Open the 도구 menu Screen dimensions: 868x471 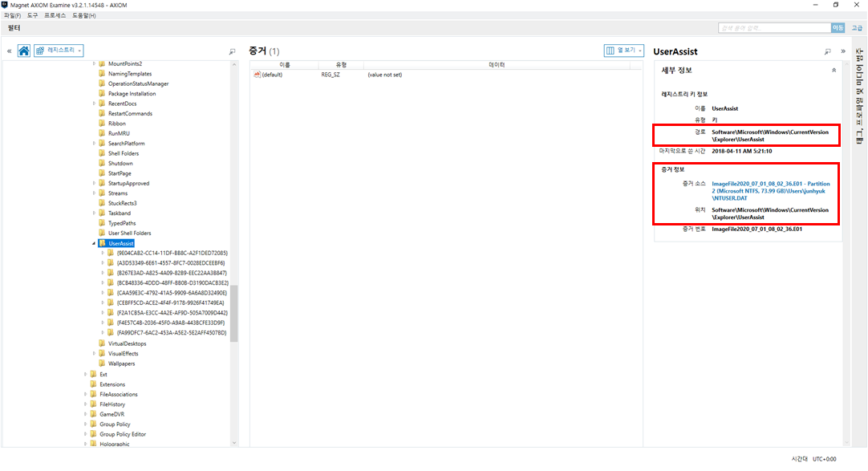[x=33, y=15]
